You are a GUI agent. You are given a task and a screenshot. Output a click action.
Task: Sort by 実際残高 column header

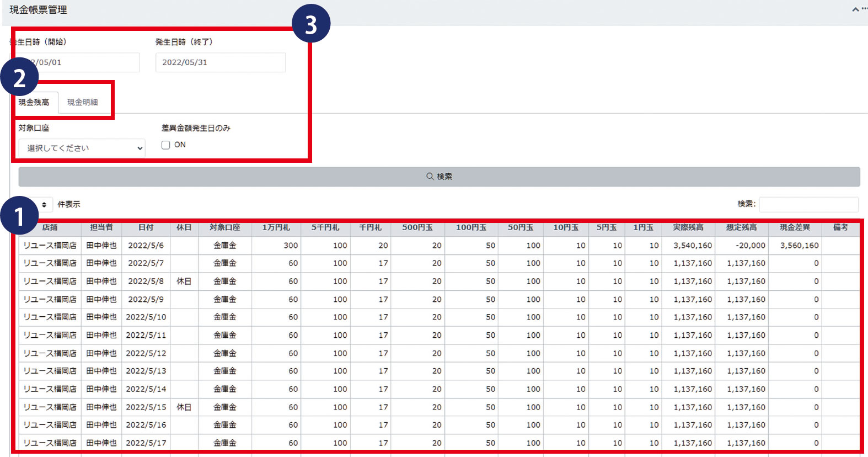[688, 227]
